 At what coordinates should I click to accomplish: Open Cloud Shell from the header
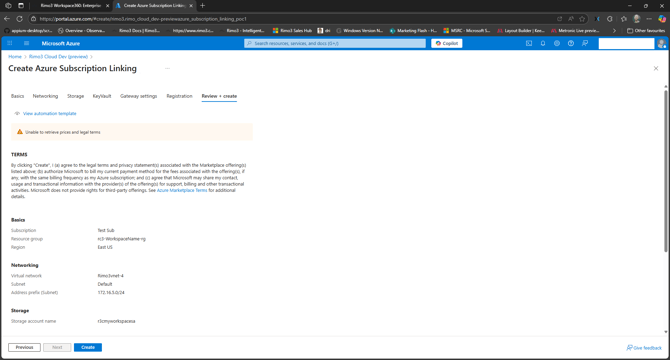(529, 43)
